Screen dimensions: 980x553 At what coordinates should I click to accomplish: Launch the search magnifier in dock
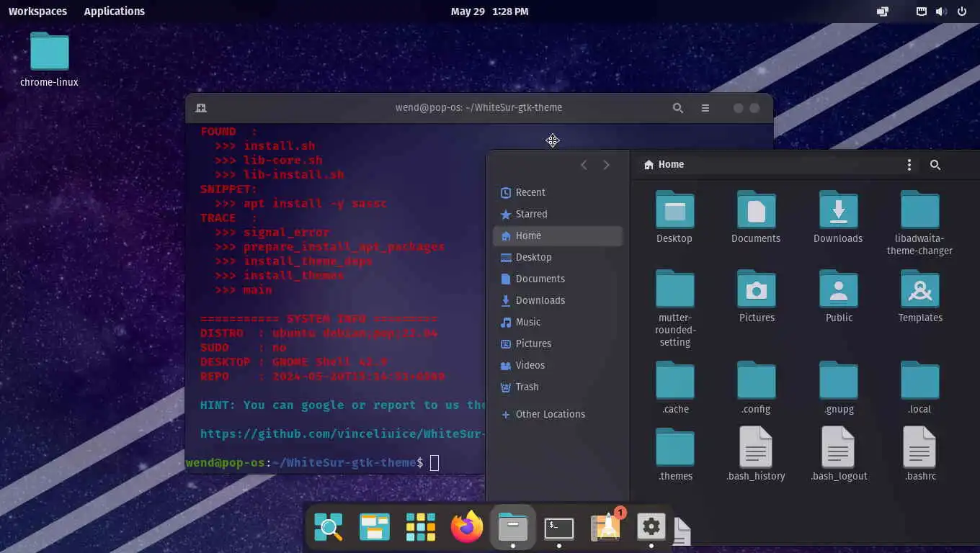(x=329, y=528)
